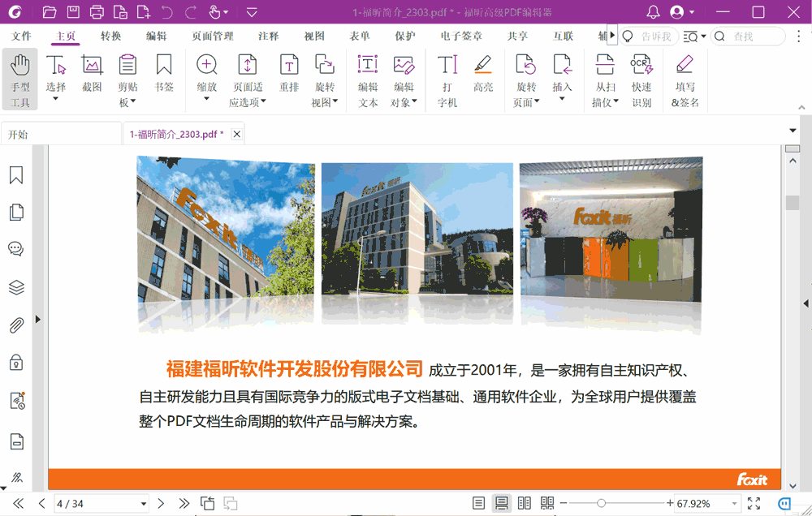Open the attachments paperclip panel

pyautogui.click(x=16, y=325)
